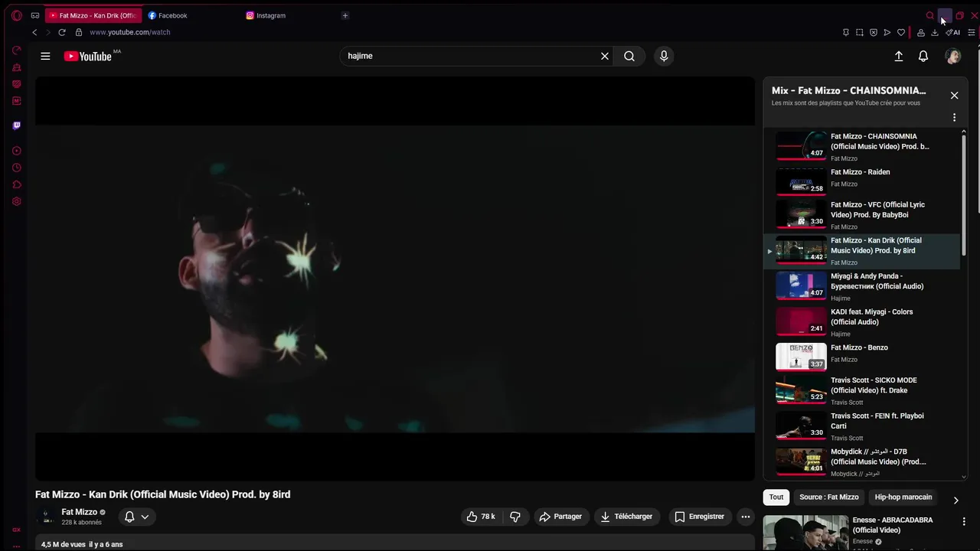Screen dimensions: 980x551
Task: Play Miyagi & Andy Panda track
Action: [861, 287]
